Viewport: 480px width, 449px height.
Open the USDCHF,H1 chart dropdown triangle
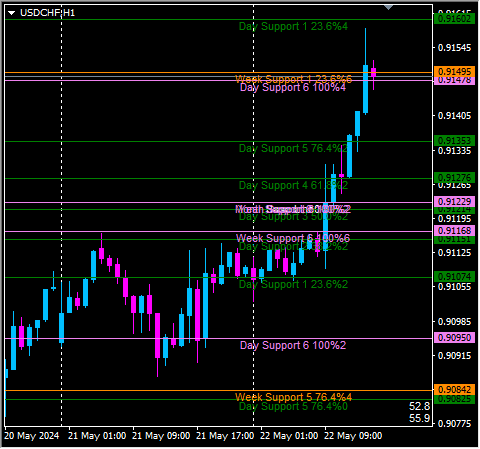pyautogui.click(x=11, y=13)
